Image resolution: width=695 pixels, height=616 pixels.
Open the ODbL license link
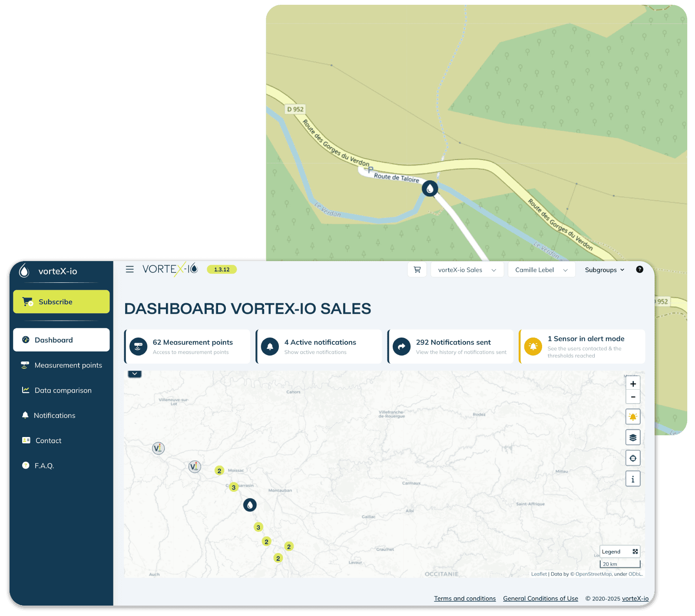tap(635, 574)
